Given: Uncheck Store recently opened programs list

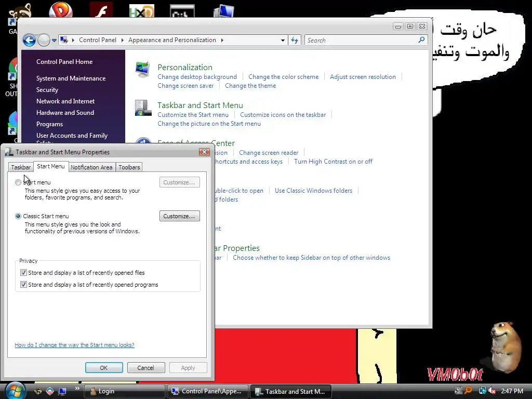Looking at the screenshot, I should (x=23, y=284).
